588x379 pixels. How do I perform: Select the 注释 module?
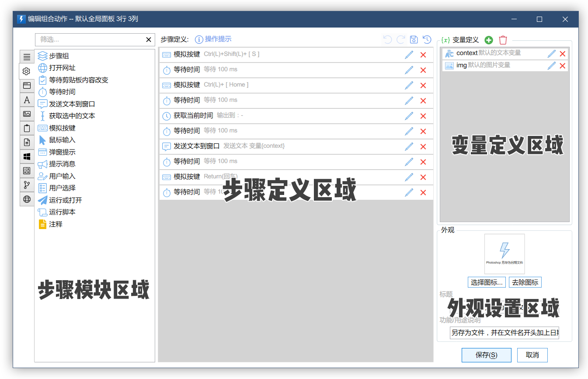click(x=50, y=224)
